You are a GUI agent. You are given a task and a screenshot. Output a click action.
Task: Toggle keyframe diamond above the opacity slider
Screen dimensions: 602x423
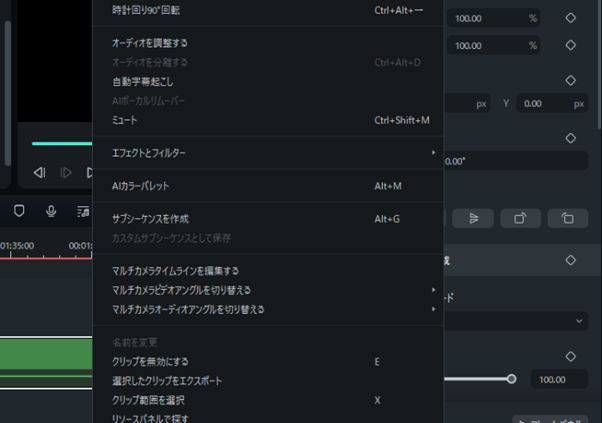571,356
